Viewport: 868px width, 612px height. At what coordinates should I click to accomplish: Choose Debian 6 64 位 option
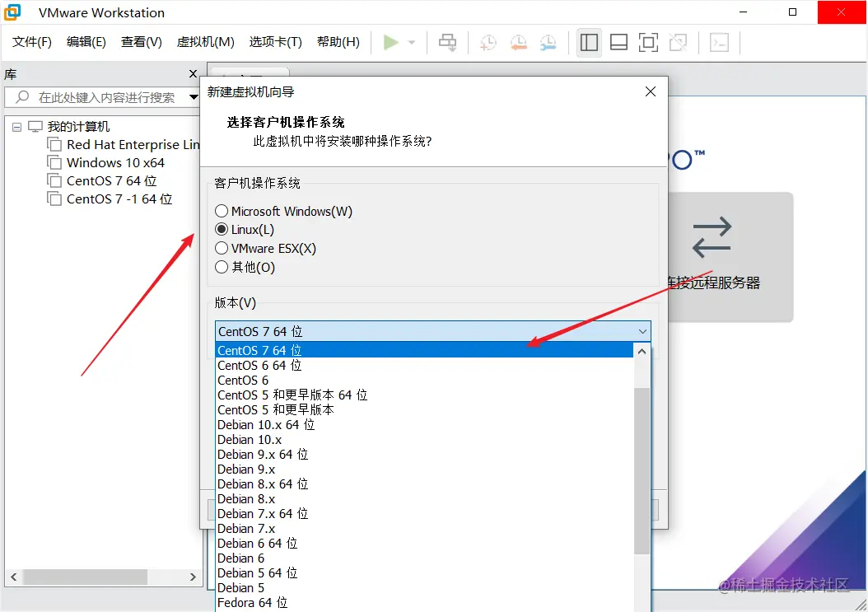[x=424, y=544]
